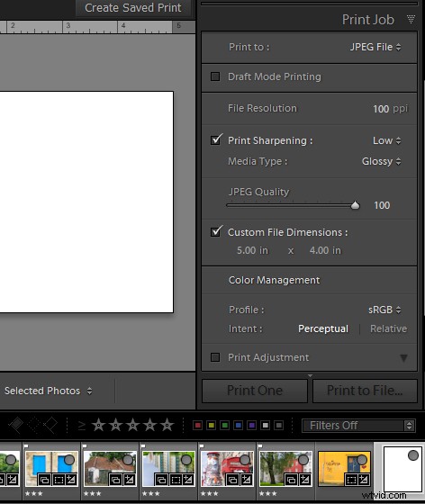Open rating comparison ≥ operator menu
The width and height of the screenshot is (425, 504).
(82, 426)
